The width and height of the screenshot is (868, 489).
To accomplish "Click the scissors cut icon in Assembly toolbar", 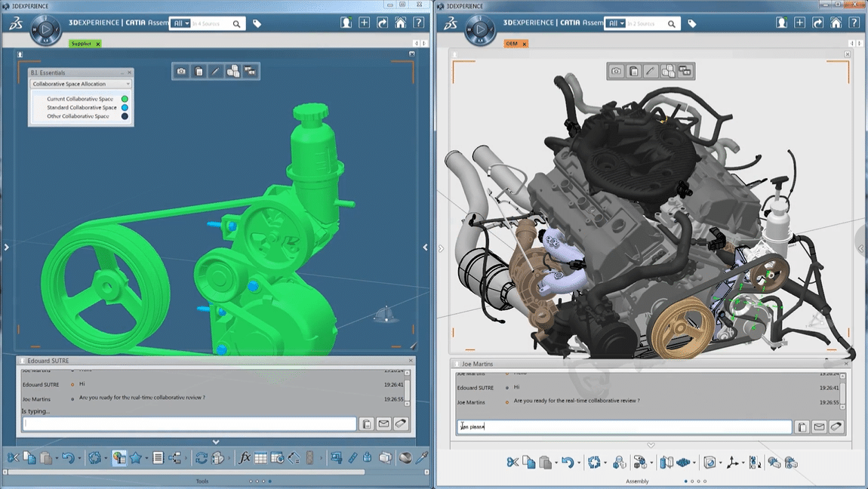I will click(512, 462).
